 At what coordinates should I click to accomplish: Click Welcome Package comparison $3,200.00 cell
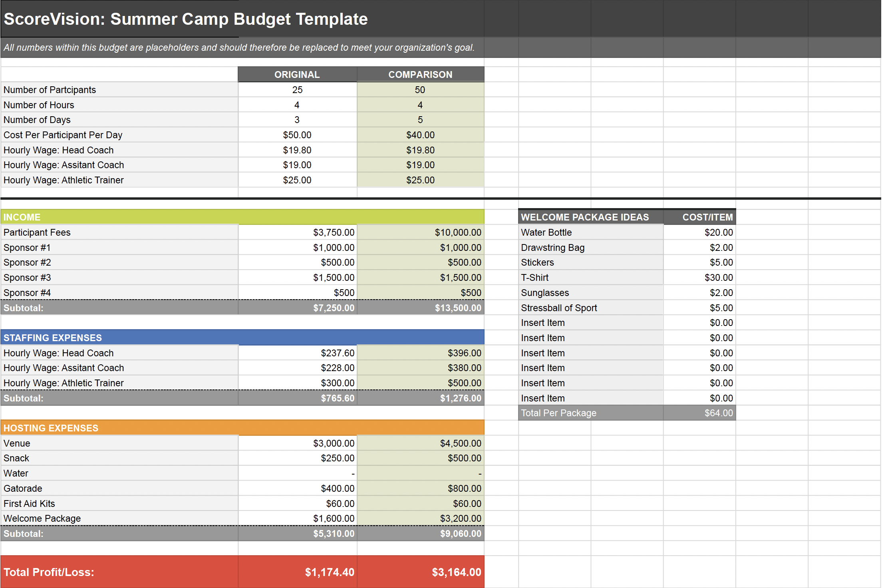pyautogui.click(x=420, y=518)
